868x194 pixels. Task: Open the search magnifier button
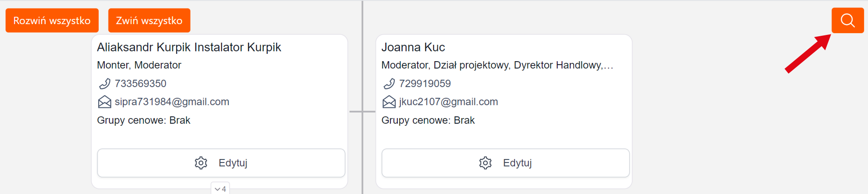pyautogui.click(x=847, y=20)
